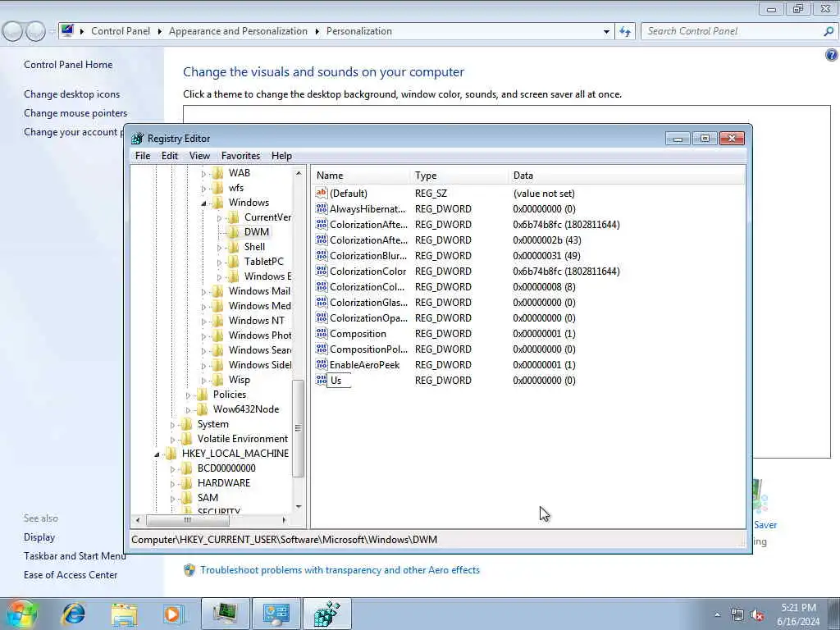Expand the HARDWARE key
The height and width of the screenshot is (630, 840).
172,484
